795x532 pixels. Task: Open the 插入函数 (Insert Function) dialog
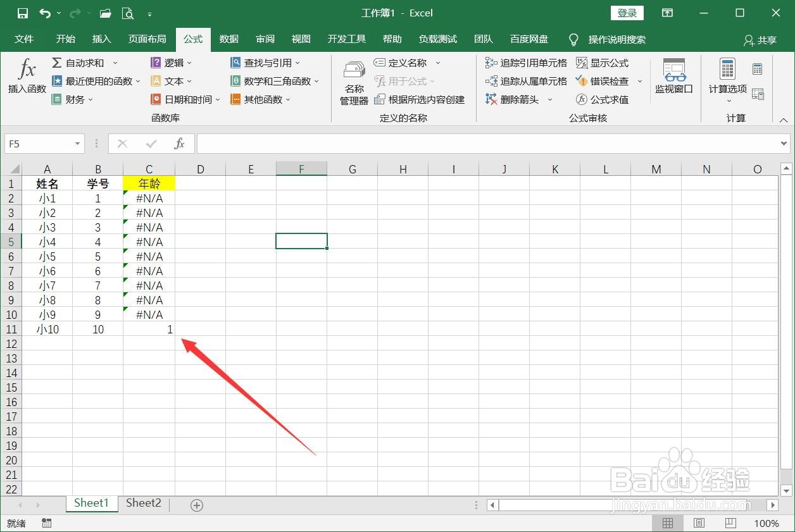pos(27,78)
